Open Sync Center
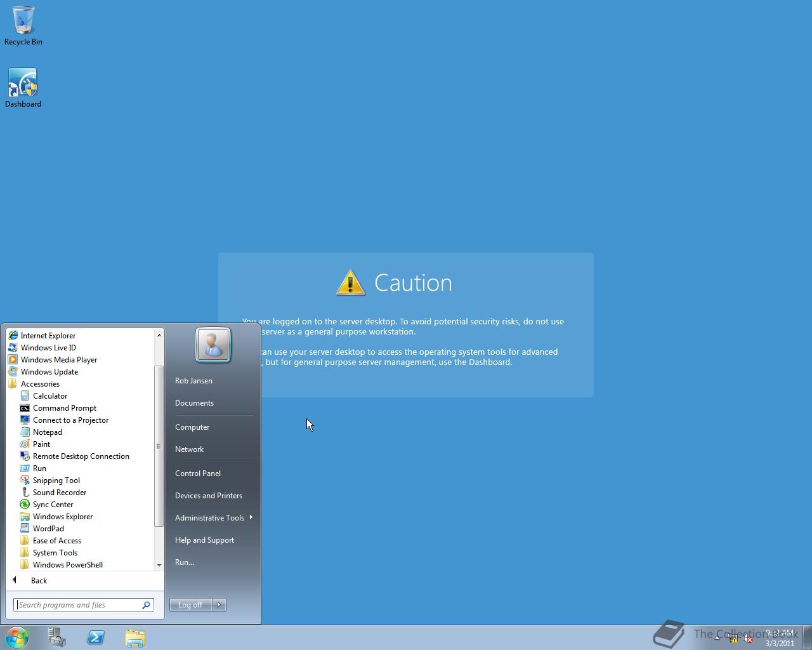The image size is (812, 650). (46, 504)
